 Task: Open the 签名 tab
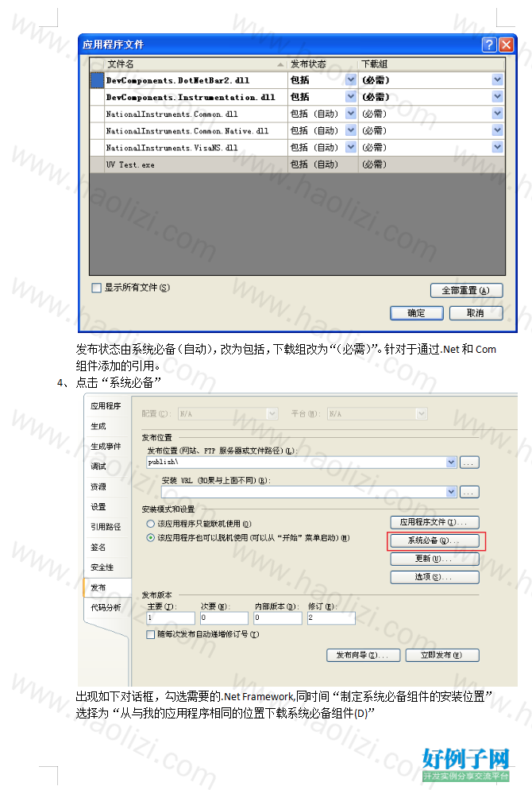[106, 547]
